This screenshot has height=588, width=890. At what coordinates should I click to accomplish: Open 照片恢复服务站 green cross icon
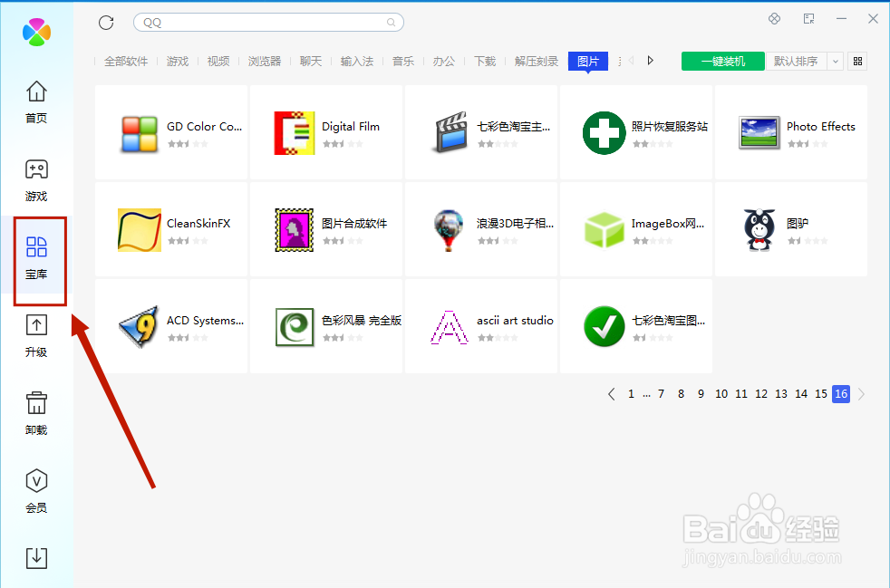pyautogui.click(x=604, y=133)
